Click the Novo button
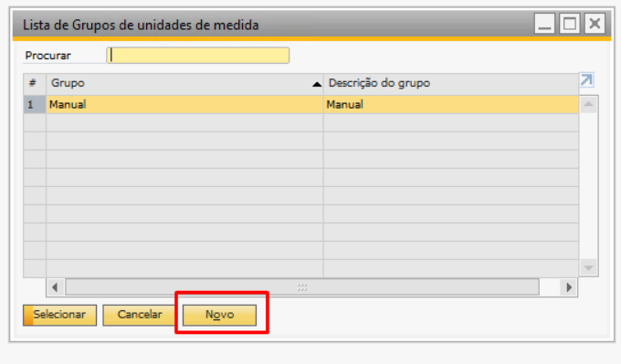 pos(219,315)
